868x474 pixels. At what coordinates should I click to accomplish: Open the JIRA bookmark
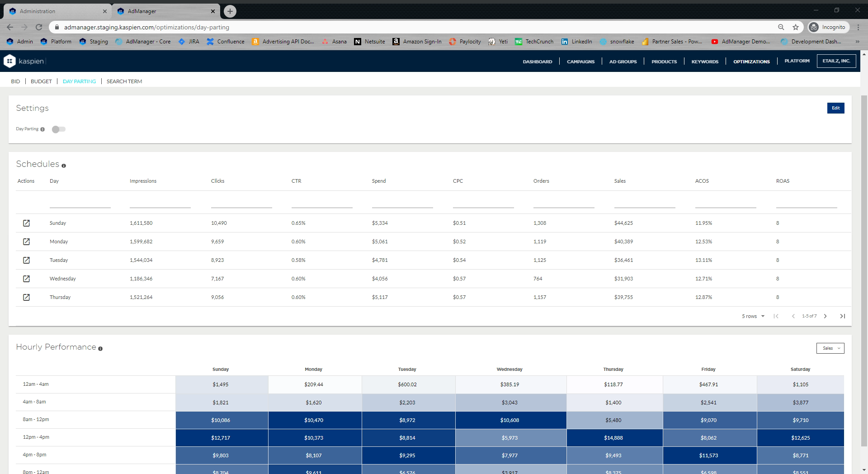click(189, 42)
